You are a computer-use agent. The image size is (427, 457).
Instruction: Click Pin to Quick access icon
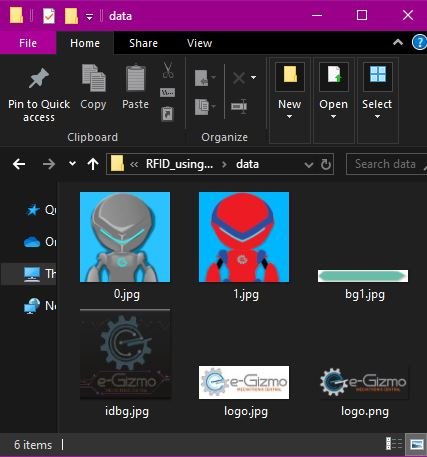[x=39, y=78]
